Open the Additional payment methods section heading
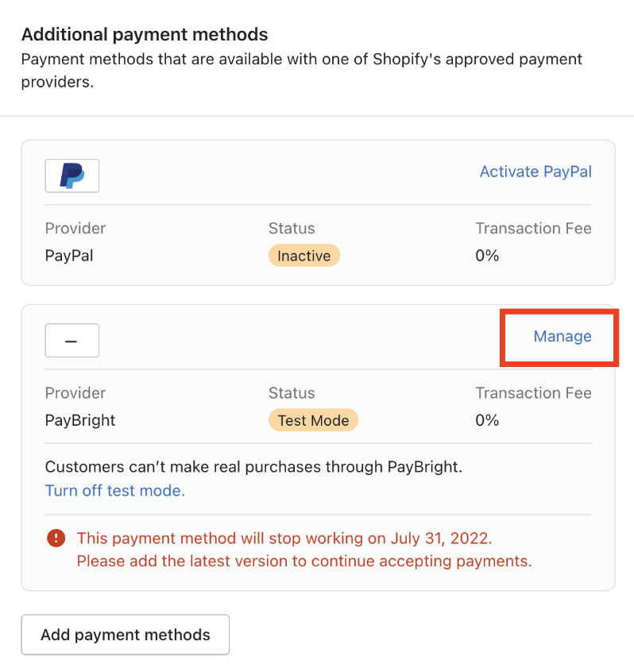 (x=145, y=34)
